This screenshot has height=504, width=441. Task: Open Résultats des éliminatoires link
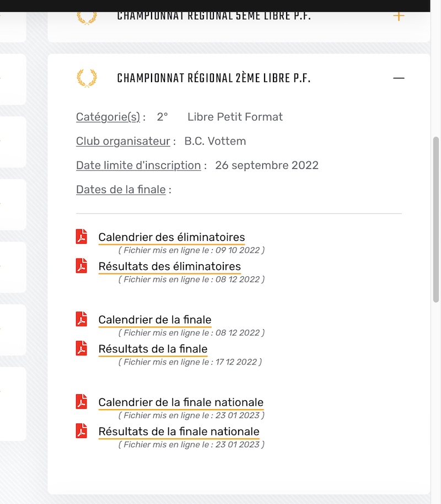[170, 266]
